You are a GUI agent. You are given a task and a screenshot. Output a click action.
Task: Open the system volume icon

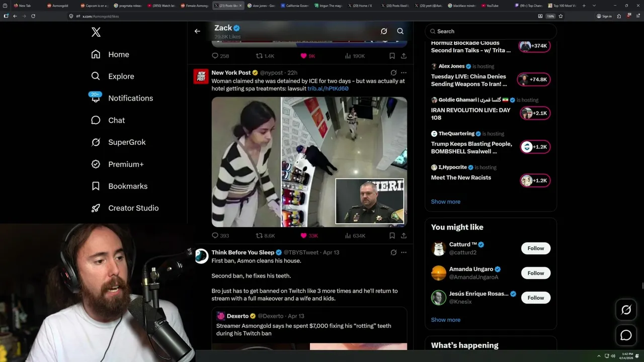tap(613, 356)
